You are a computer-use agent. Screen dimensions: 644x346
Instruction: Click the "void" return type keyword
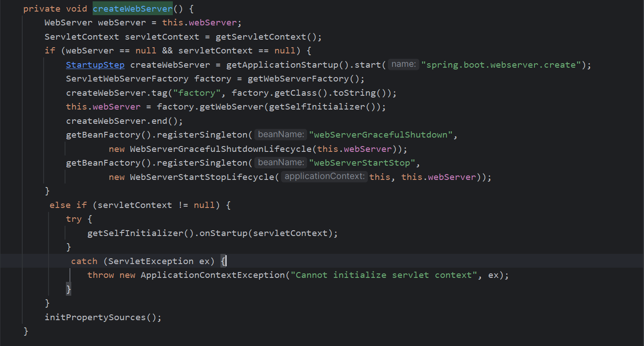77,8
